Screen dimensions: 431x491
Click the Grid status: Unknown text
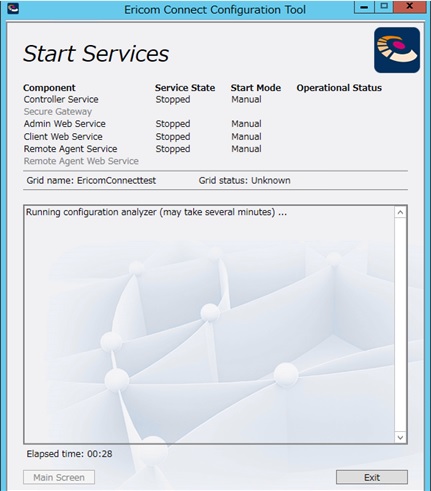coord(244,180)
